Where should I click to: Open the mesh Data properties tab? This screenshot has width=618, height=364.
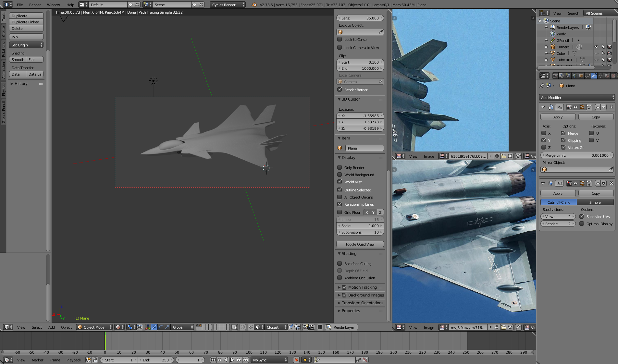tap(600, 76)
